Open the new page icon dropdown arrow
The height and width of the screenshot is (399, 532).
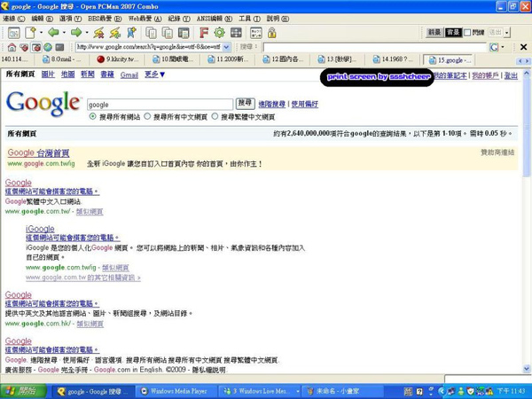41,33
